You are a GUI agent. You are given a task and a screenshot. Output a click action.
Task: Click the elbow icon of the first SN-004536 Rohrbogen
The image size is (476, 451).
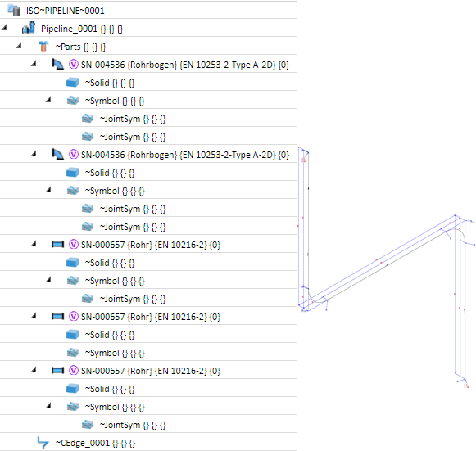pos(57,65)
